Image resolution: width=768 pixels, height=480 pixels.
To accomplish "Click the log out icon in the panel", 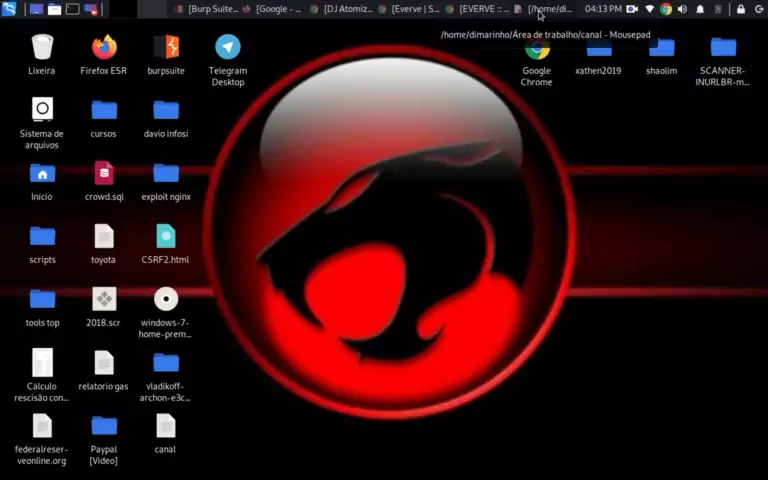I will click(759, 9).
